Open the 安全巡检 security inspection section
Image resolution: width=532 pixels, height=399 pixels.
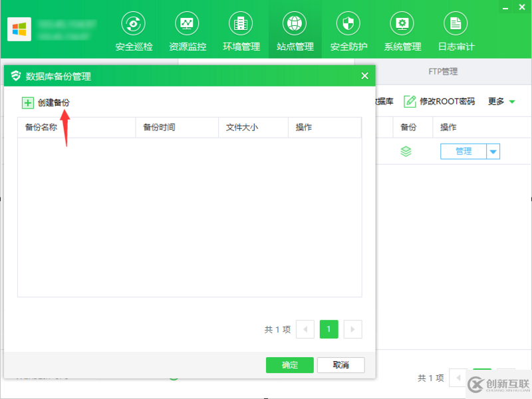point(134,31)
